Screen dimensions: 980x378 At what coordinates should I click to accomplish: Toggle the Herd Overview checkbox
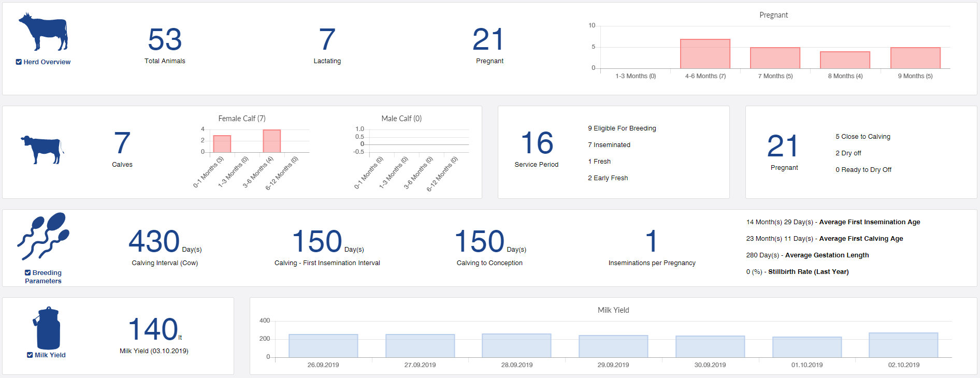coord(19,62)
